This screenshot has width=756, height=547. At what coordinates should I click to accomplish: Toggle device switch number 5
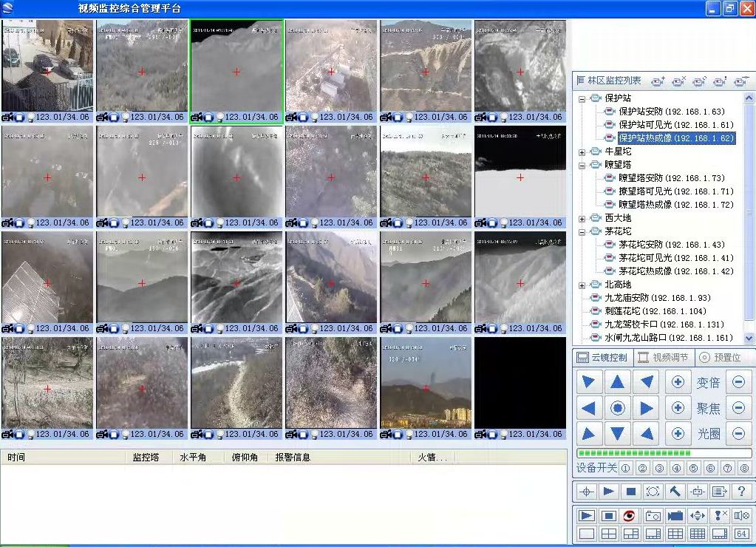click(x=693, y=468)
